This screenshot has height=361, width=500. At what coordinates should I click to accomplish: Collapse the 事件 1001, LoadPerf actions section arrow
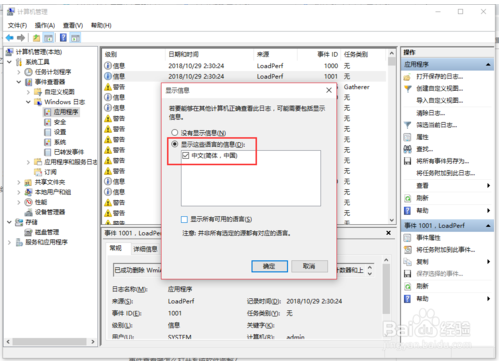tap(488, 226)
